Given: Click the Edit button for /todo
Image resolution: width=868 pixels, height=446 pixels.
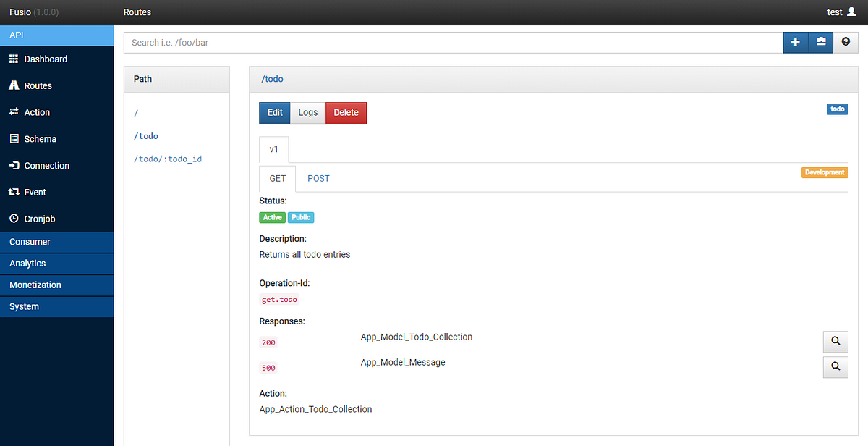Looking at the screenshot, I should click(x=274, y=112).
